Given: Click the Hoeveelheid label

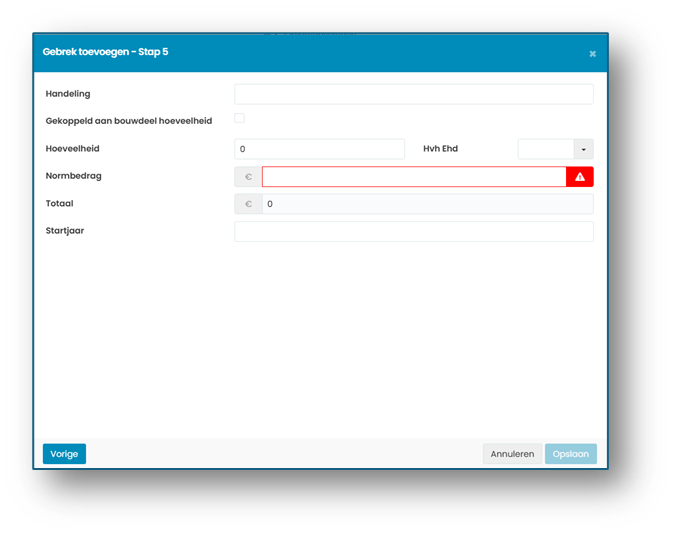Looking at the screenshot, I should click(x=73, y=149).
